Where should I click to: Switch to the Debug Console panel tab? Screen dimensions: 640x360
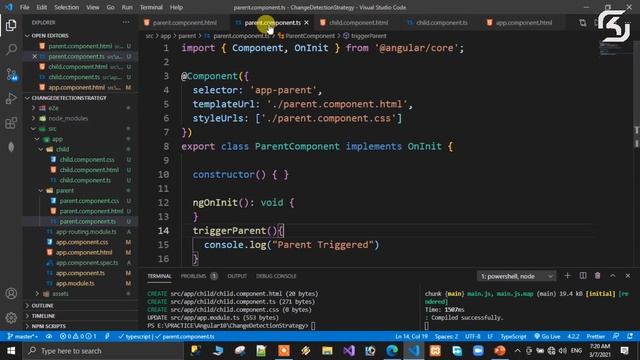276,276
